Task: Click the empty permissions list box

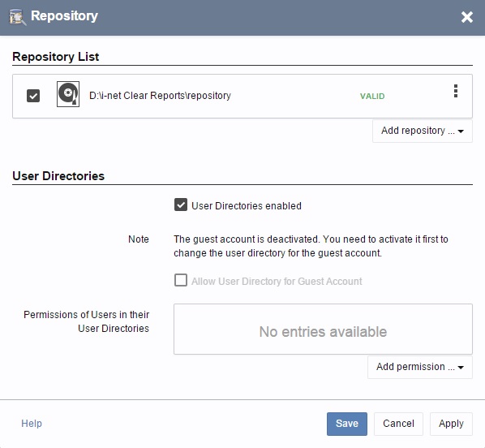Action: [x=323, y=329]
